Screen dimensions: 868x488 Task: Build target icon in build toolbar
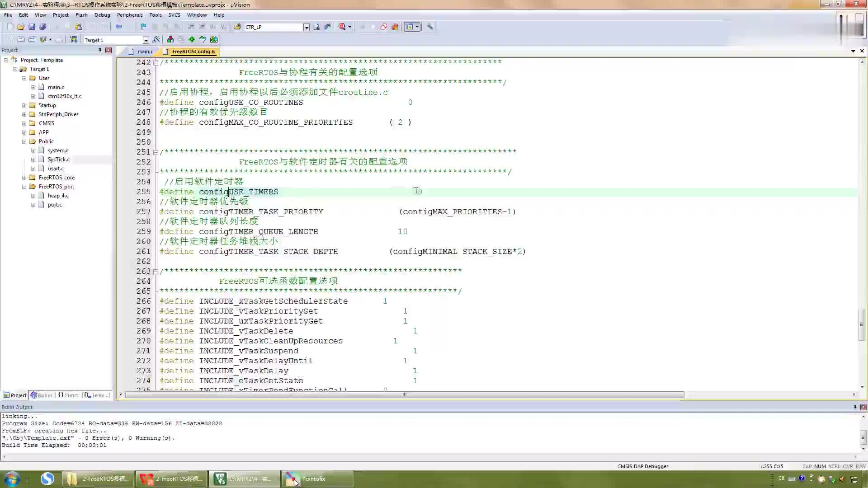pyautogui.click(x=21, y=40)
